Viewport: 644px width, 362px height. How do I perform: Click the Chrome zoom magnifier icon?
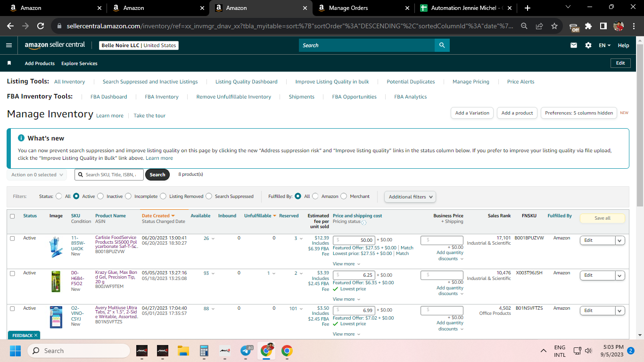point(524,26)
